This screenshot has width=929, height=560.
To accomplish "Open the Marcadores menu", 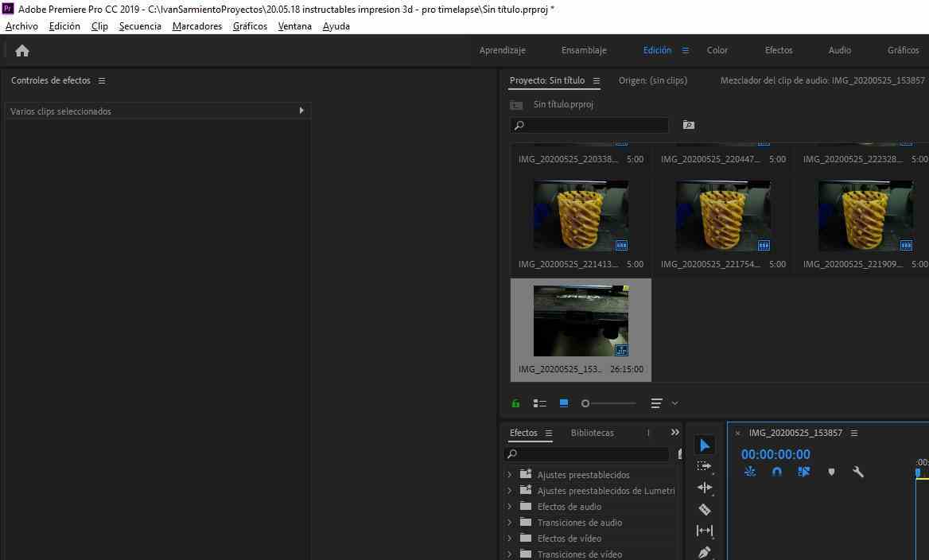I will [x=196, y=26].
